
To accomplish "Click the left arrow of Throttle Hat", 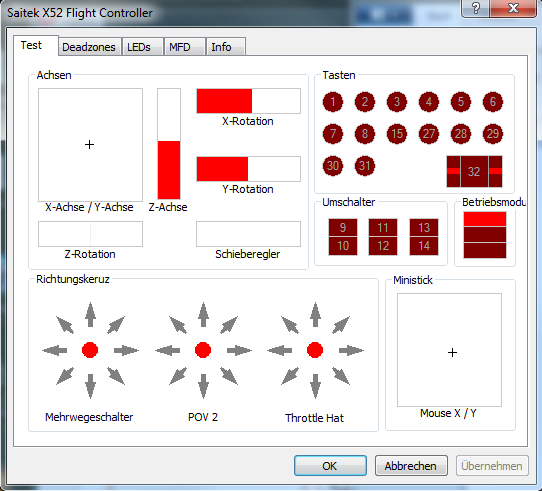I will point(280,350).
